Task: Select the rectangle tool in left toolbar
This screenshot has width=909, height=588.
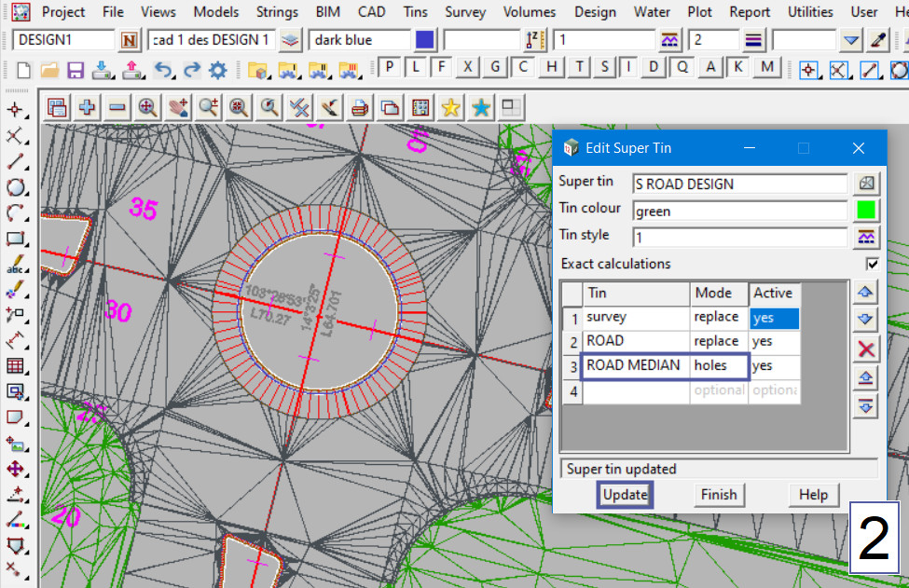Action: pyautogui.click(x=15, y=239)
